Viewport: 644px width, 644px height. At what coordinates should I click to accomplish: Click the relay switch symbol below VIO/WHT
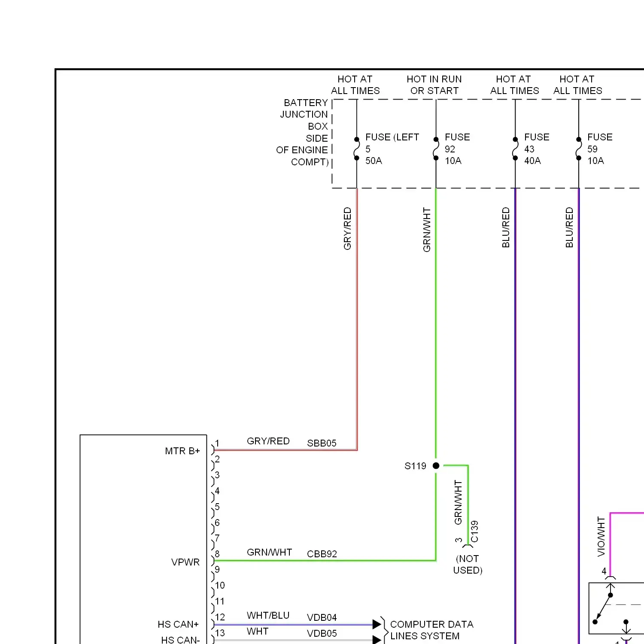click(616, 608)
